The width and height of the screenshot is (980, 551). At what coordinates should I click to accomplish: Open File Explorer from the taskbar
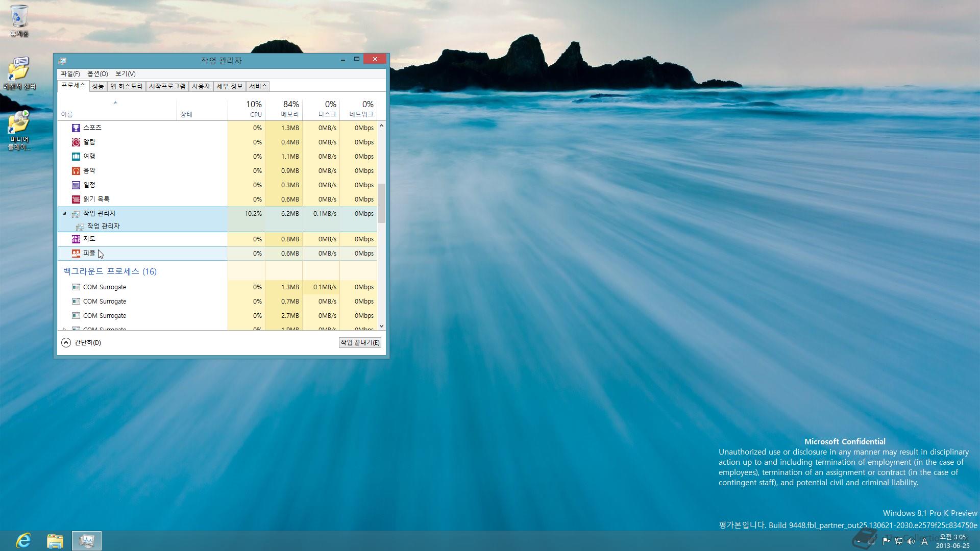tap(55, 541)
